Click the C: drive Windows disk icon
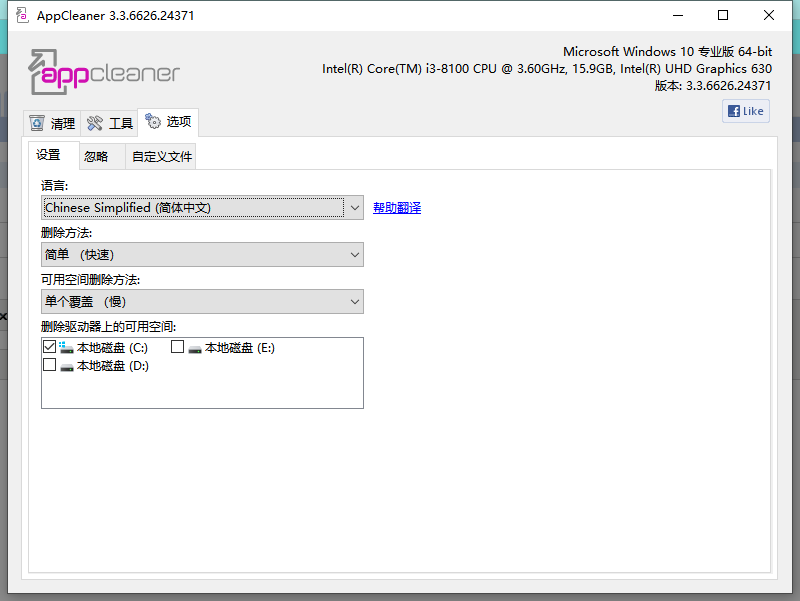800x601 pixels. tap(66, 348)
